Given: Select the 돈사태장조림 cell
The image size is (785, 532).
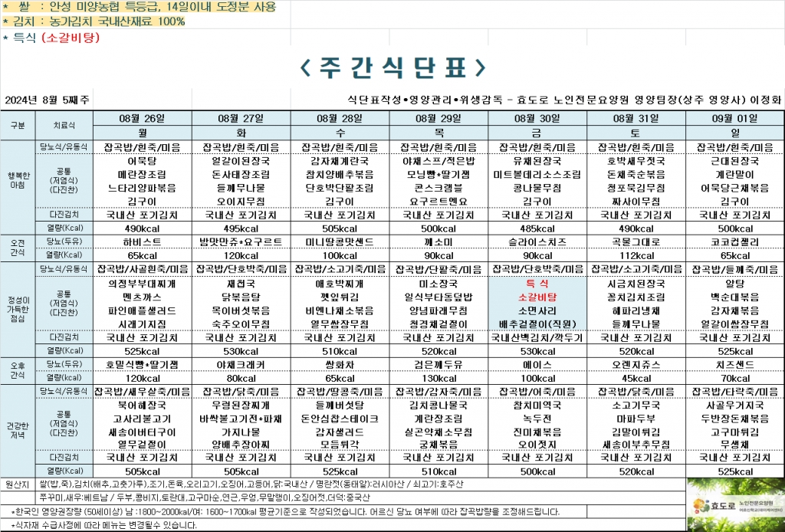Looking at the screenshot, I should [241, 175].
